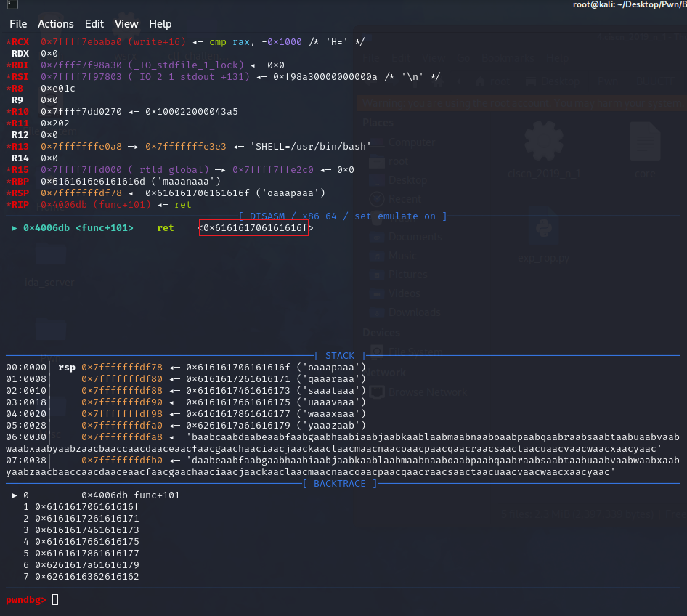The height and width of the screenshot is (616, 687).
Task: Click the pwndbg> prompt text
Action: [x=26, y=600]
